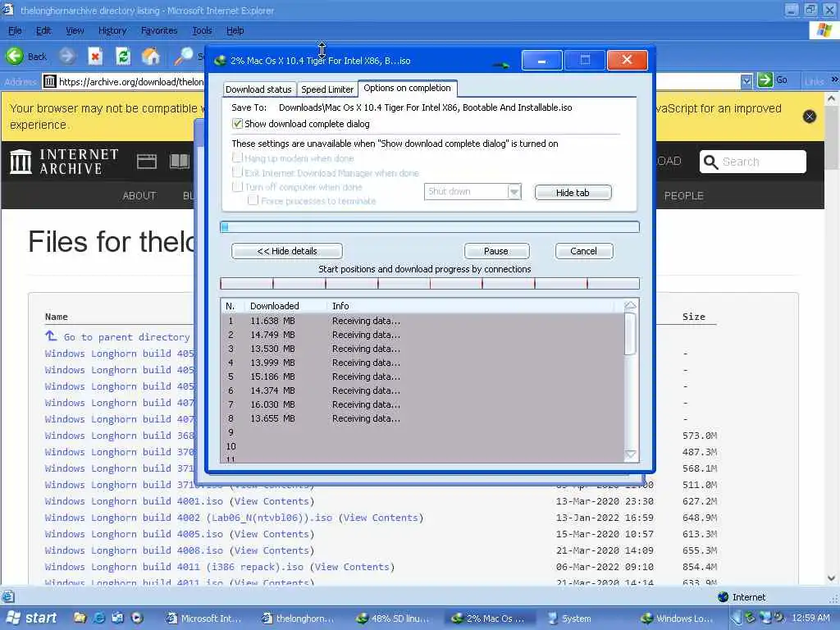This screenshot has width=840, height=630.
Task: Open the Shut down dropdown
Action: (472, 191)
